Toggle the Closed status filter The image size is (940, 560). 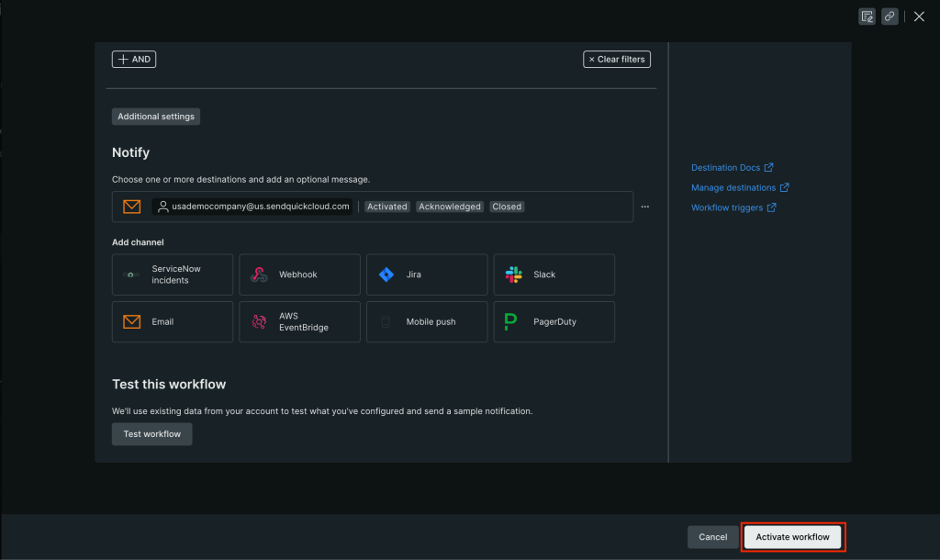(x=506, y=206)
